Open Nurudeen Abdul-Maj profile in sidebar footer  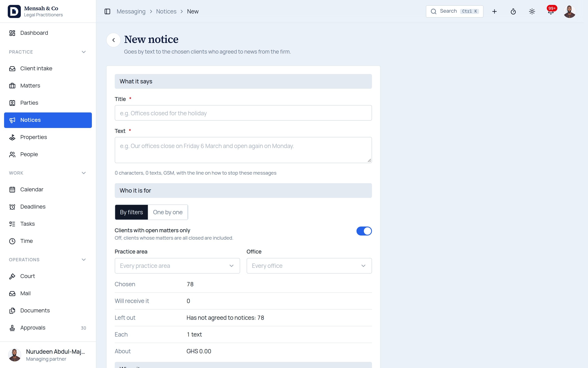click(48, 355)
